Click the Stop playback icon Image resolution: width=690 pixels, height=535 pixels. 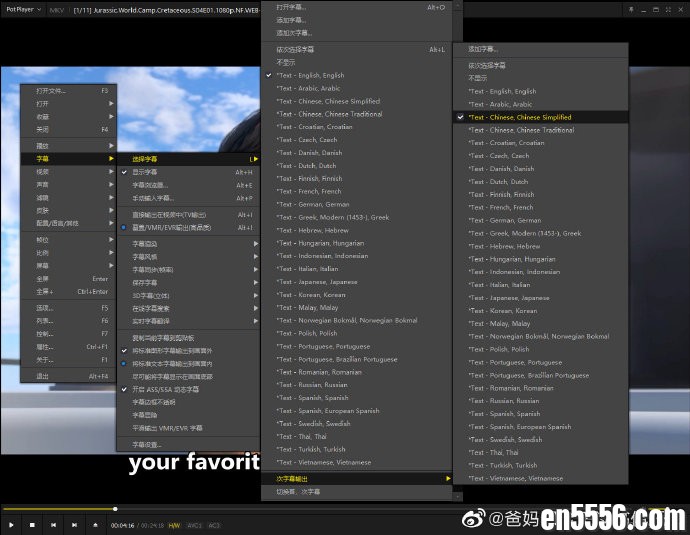pos(32,524)
